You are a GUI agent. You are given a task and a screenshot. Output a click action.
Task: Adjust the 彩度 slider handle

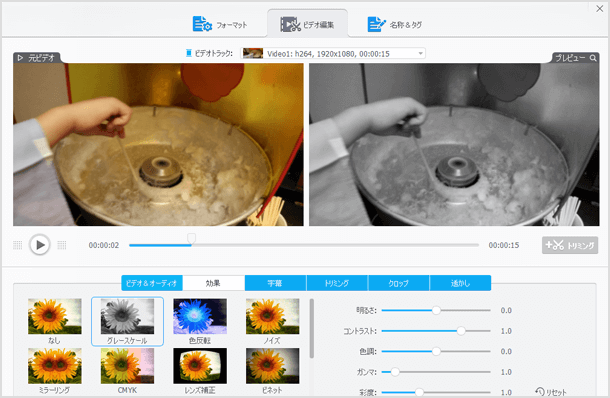[419, 392]
